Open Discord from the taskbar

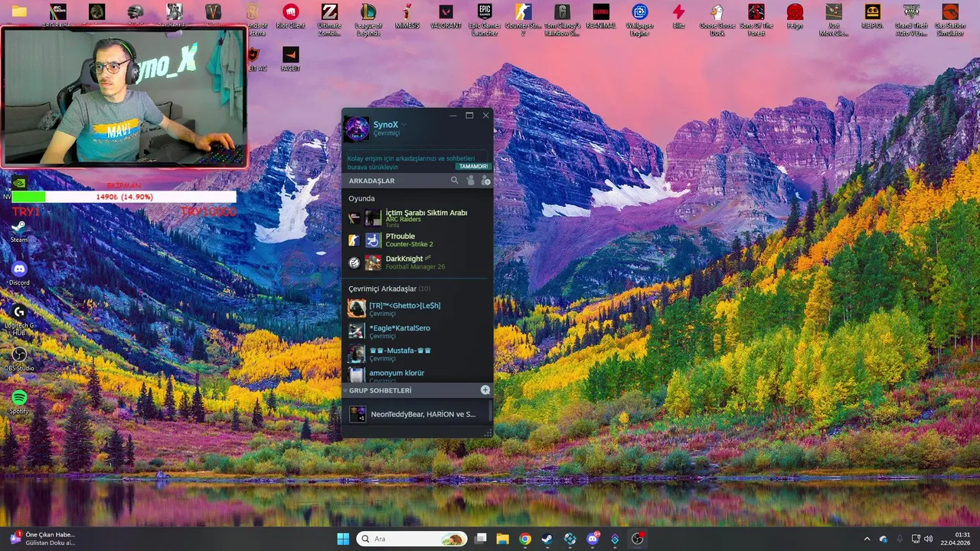pos(592,539)
